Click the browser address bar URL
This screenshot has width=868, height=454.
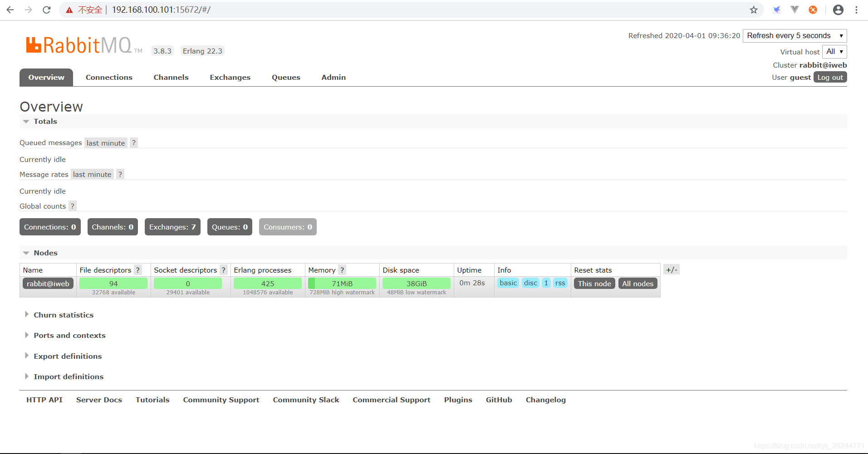point(161,10)
